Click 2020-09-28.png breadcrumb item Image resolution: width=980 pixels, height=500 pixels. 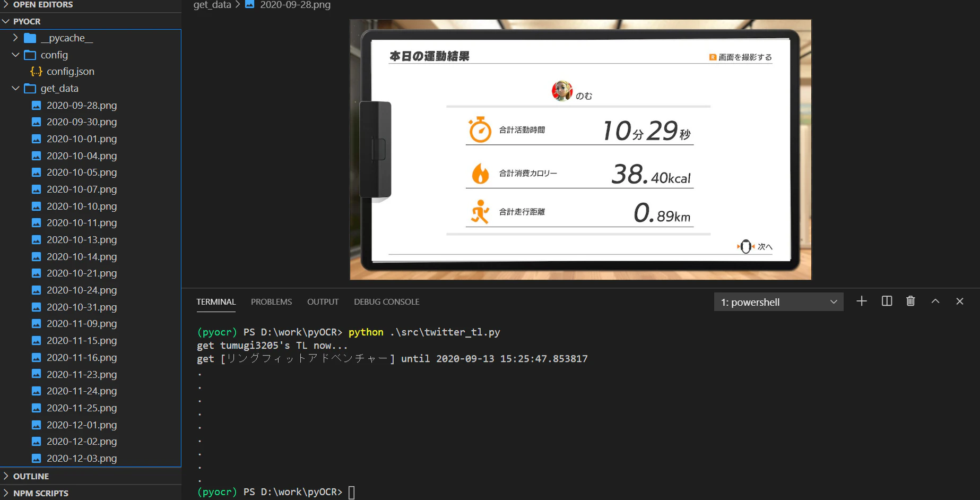(x=295, y=5)
